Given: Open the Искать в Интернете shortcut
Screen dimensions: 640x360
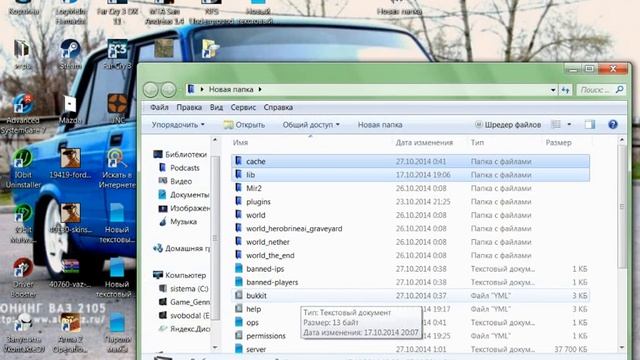Looking at the screenshot, I should pos(117,168).
